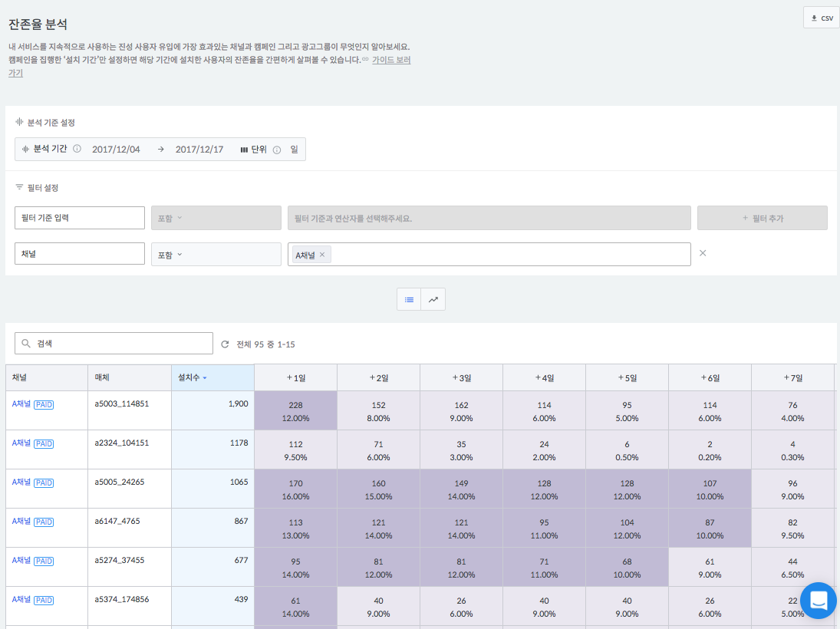The height and width of the screenshot is (629, 840).
Task: Click the 필터 추가 add filter button
Action: (763, 218)
